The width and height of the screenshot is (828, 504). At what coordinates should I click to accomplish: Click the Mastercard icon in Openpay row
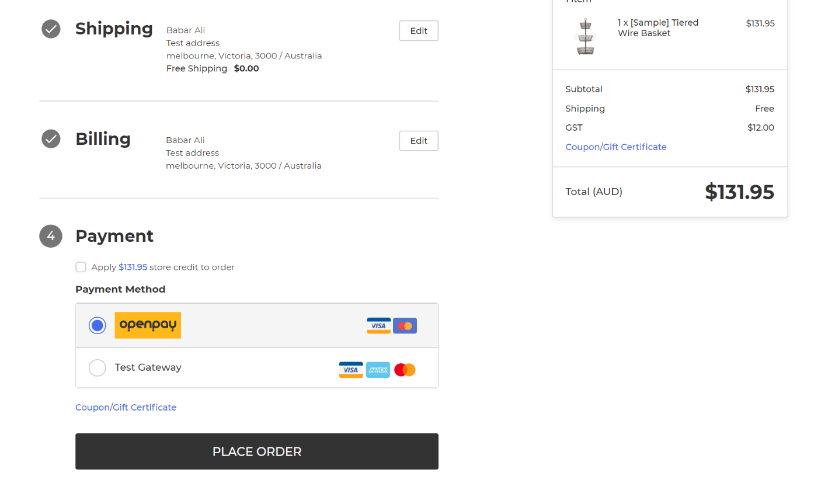[x=405, y=326]
